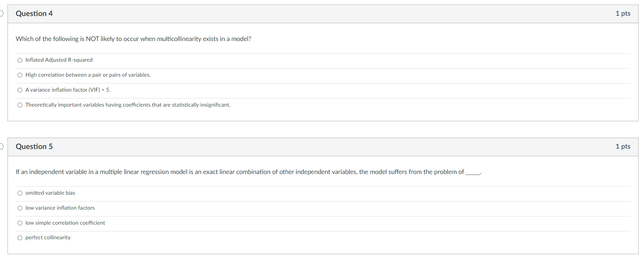Screen dimensions: 644x261
Task: Select the 'A variance inflation factor (VIF) > 5' option
Action: pos(20,90)
